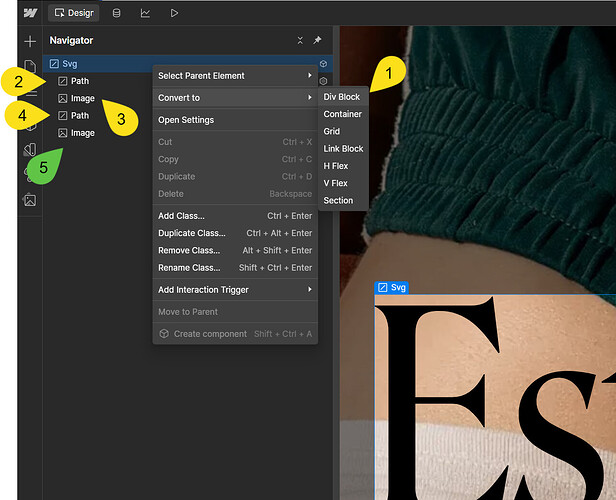Select the second Path in Navigator
This screenshot has width=616, height=500.
point(80,115)
